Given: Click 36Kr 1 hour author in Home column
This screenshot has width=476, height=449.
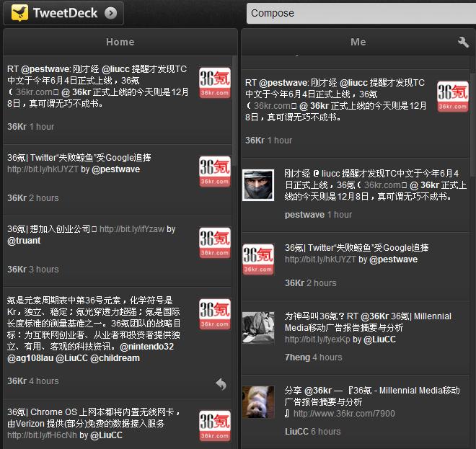Looking at the screenshot, I should click(x=17, y=127).
